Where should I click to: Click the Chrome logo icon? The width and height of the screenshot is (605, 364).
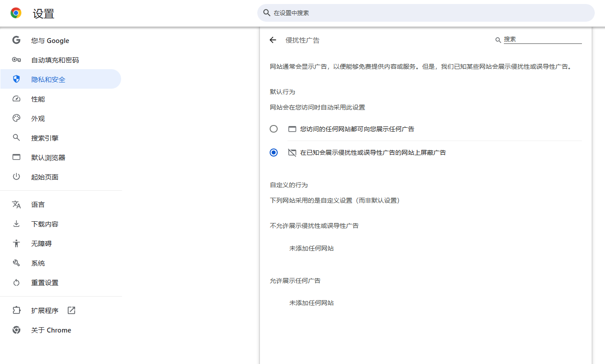(16, 13)
